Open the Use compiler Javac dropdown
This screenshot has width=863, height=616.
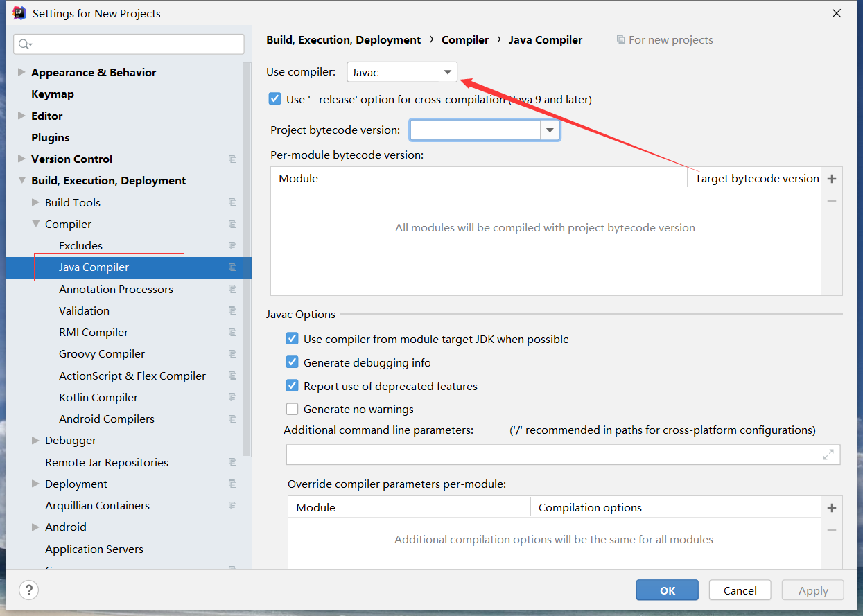pyautogui.click(x=402, y=72)
